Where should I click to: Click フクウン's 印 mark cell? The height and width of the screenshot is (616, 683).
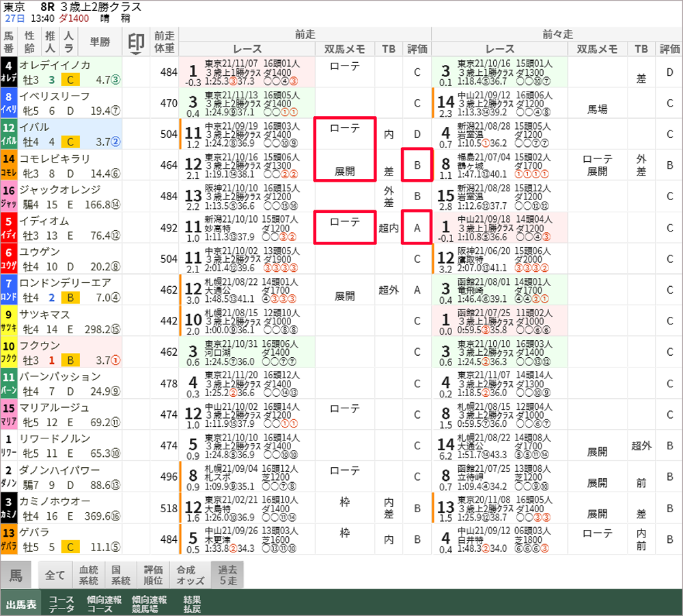(136, 352)
